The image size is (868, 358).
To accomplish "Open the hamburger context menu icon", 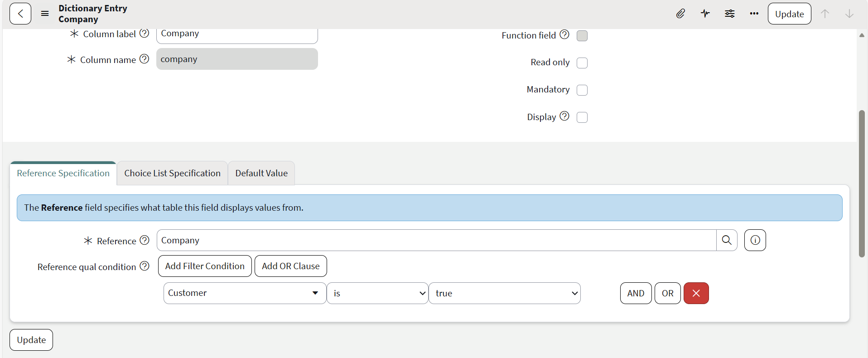I will pyautogui.click(x=45, y=14).
